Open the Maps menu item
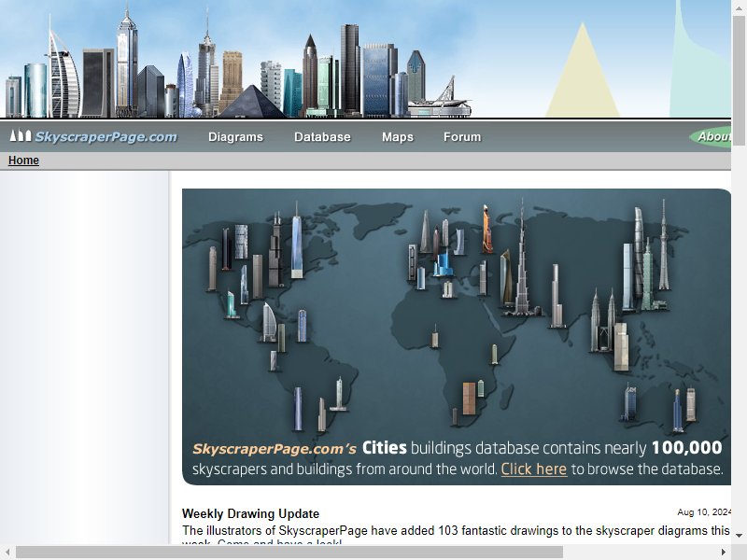 (x=398, y=137)
